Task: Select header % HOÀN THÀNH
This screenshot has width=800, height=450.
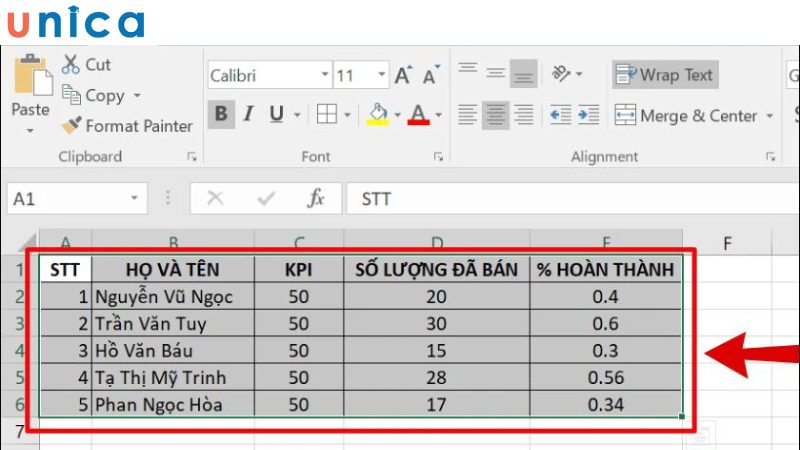Action: (x=606, y=269)
